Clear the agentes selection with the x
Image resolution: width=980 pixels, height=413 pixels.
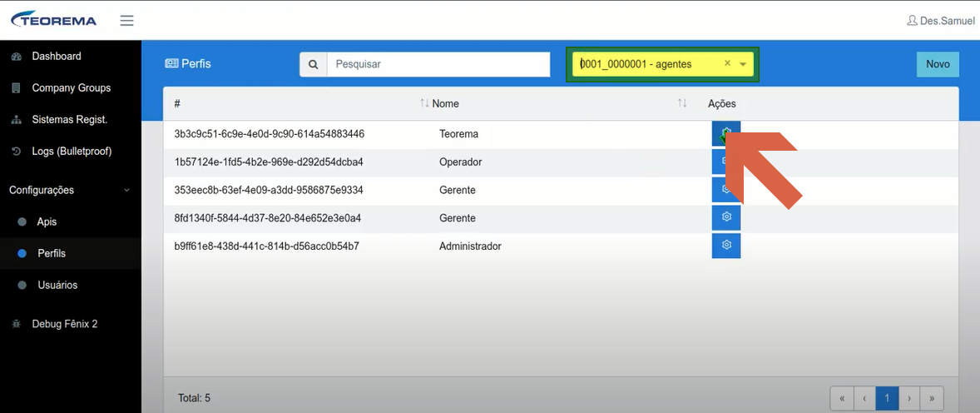pyautogui.click(x=727, y=63)
